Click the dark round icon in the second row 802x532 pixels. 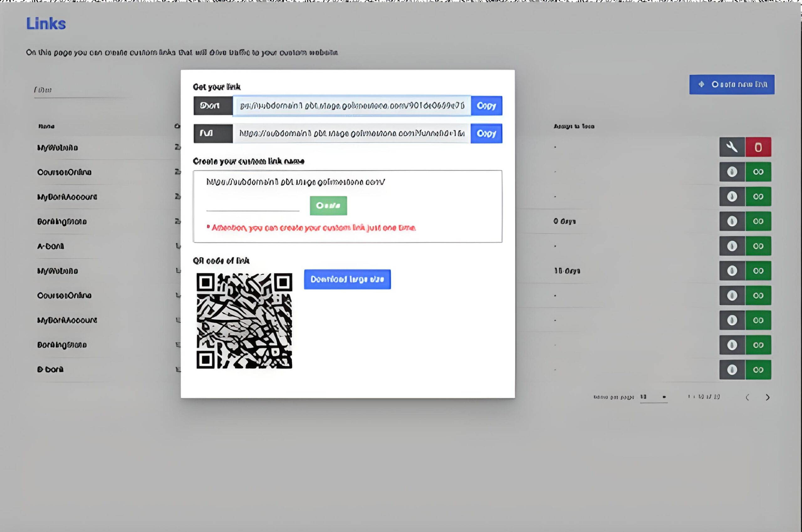tap(732, 172)
